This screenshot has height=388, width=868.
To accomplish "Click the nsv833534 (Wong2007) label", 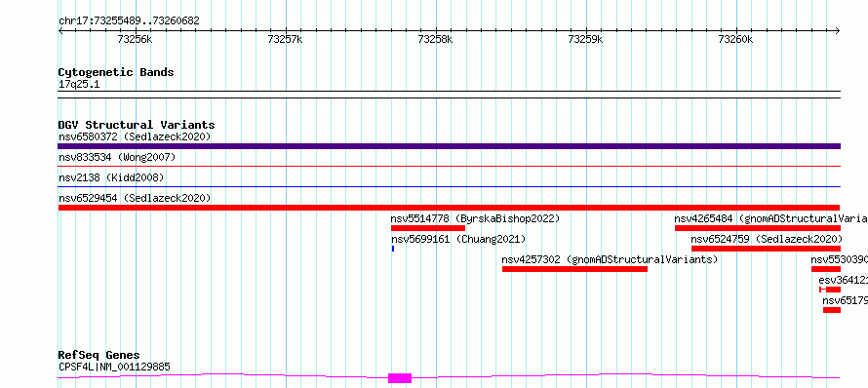I will 117,158.
